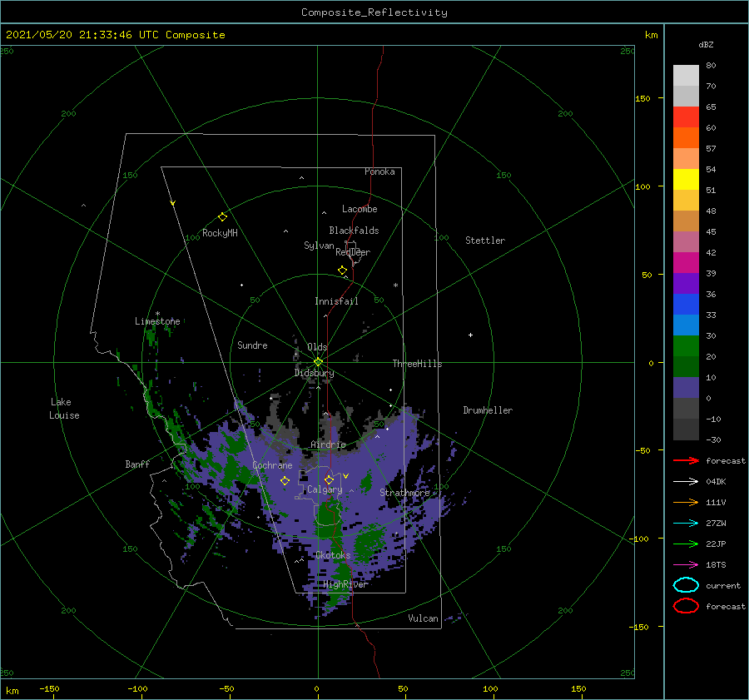749x700 pixels.
Task: Click the Sylvan label
Action: point(319,246)
